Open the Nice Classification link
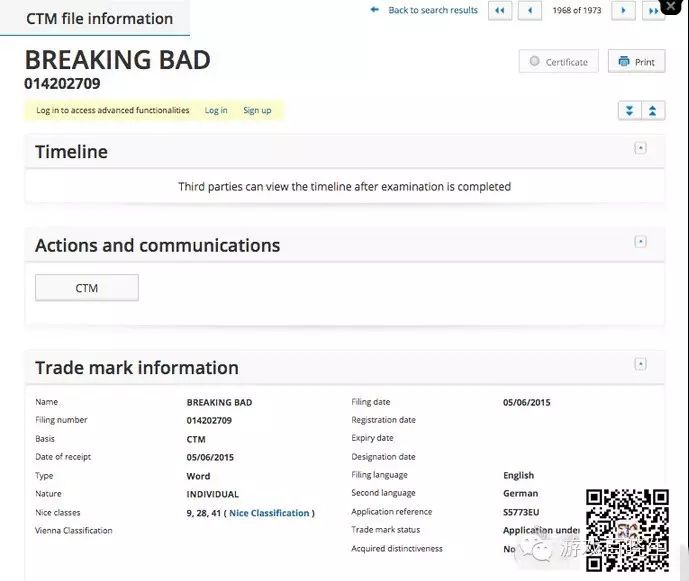 coord(269,513)
